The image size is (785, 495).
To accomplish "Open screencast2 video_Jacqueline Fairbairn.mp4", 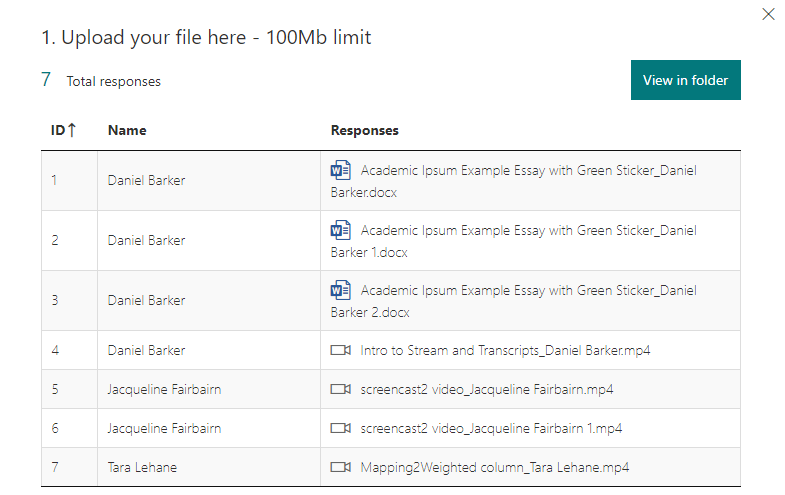I will coord(487,389).
